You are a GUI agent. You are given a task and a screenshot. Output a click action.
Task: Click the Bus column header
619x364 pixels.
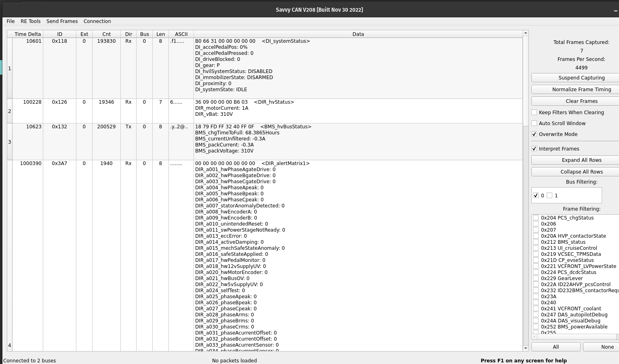(x=144, y=34)
